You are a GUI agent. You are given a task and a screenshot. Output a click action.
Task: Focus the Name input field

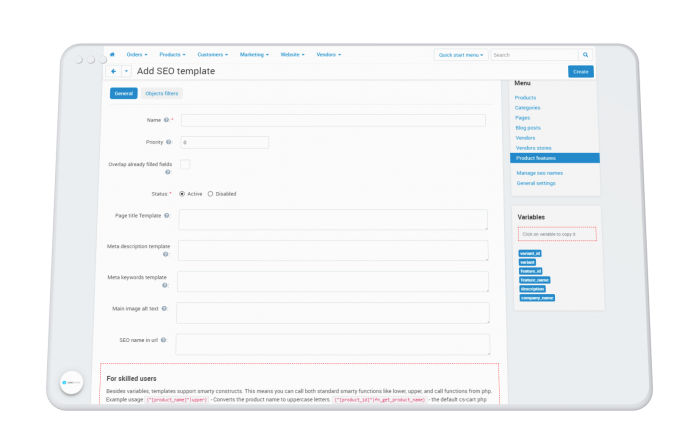coord(333,120)
